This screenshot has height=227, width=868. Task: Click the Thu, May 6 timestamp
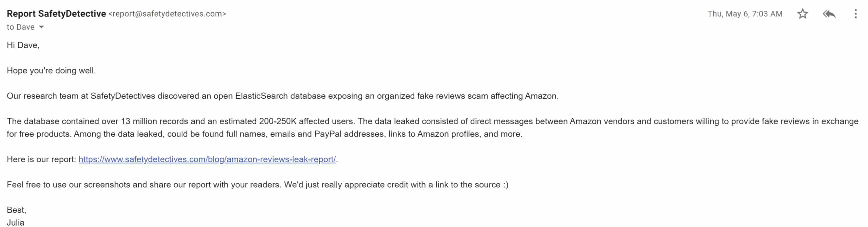coord(745,14)
